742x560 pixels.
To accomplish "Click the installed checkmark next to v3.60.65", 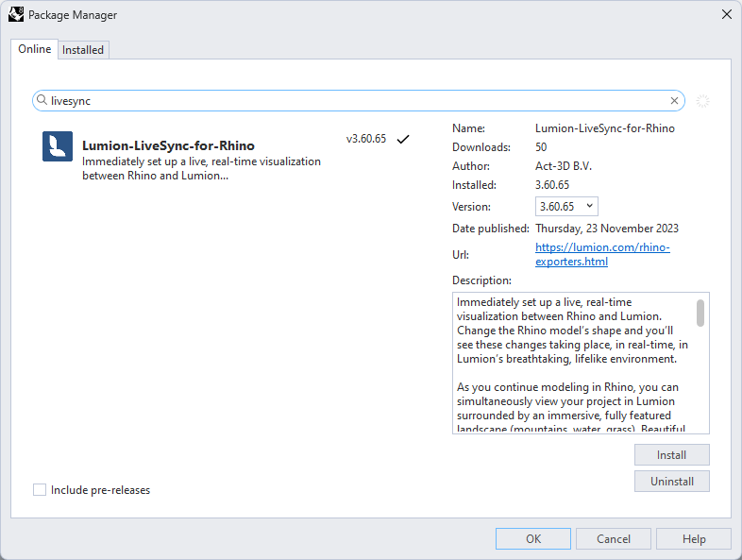I will tap(403, 139).
